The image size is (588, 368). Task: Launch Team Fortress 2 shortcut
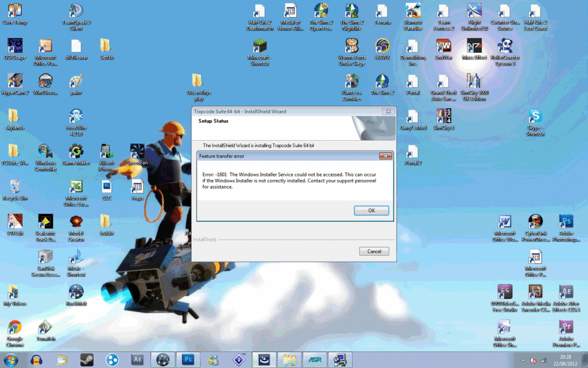pyautogui.click(x=444, y=17)
